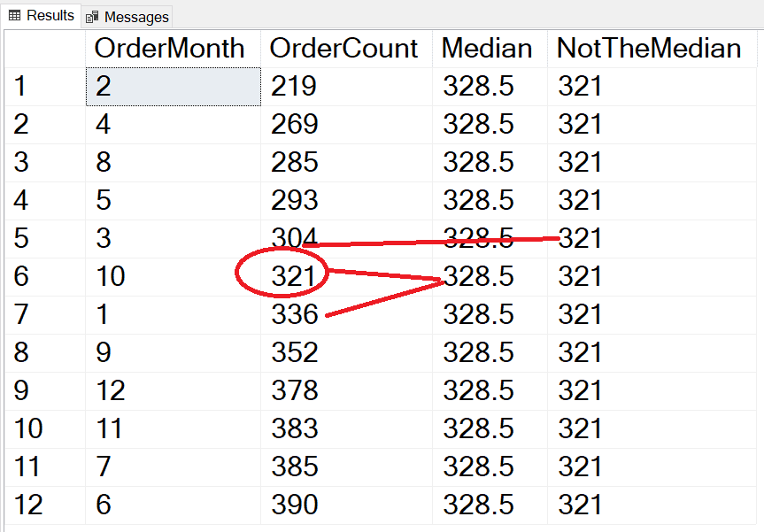Viewport: 764px width, 532px height.
Task: Click the Results grid icon
Action: coord(15,15)
